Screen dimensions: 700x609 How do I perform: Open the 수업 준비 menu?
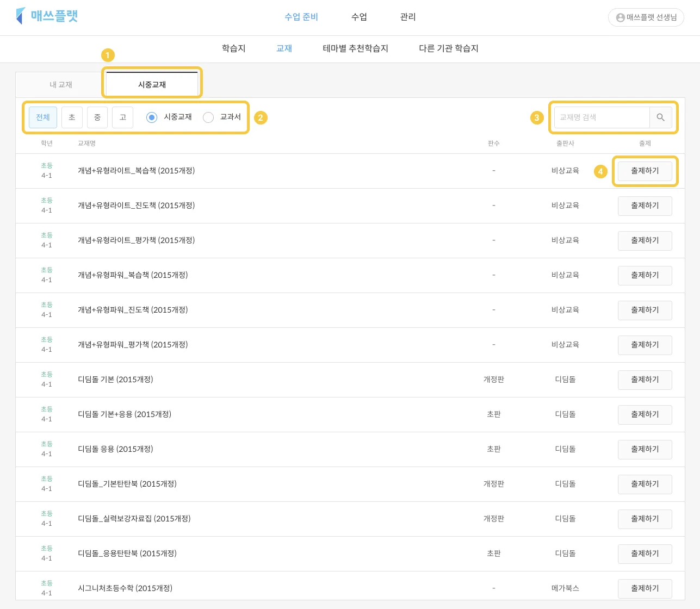tap(301, 17)
